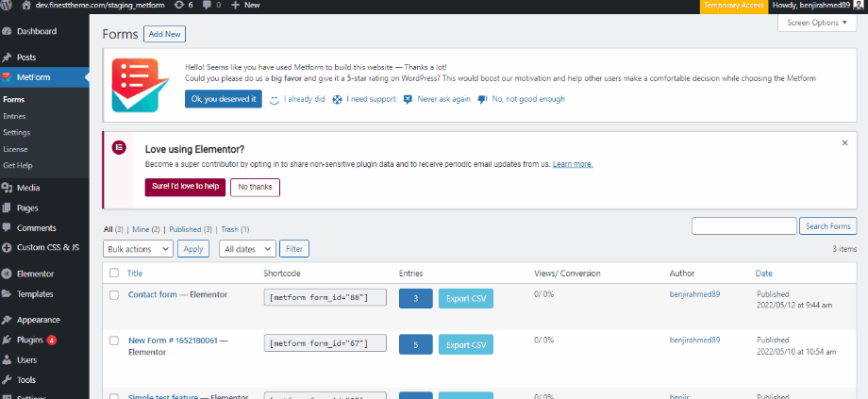The image size is (868, 399).
Task: Click the New content plus button
Action: tap(245, 5)
